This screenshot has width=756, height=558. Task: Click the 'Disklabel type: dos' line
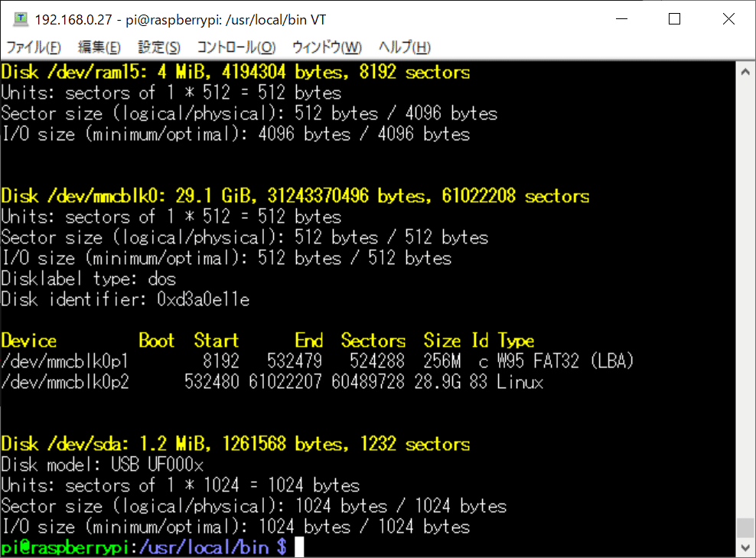89,279
